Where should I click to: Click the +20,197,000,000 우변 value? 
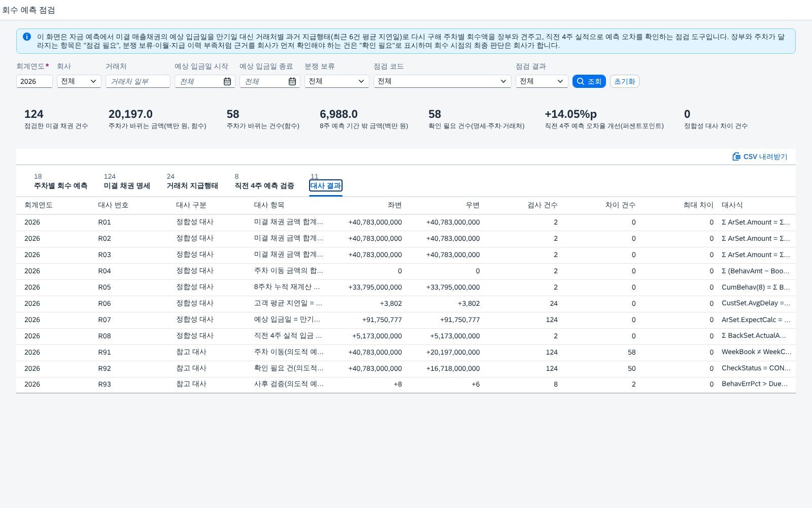click(x=453, y=352)
